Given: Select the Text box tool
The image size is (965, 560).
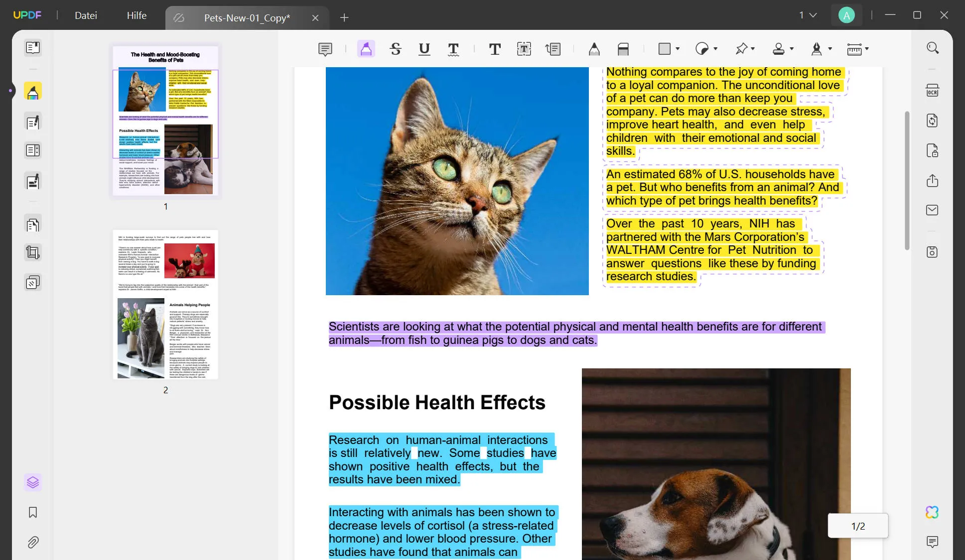Looking at the screenshot, I should pyautogui.click(x=524, y=49).
